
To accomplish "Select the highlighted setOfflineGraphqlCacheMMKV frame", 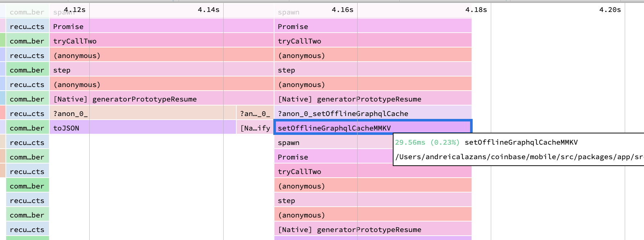I will [373, 127].
